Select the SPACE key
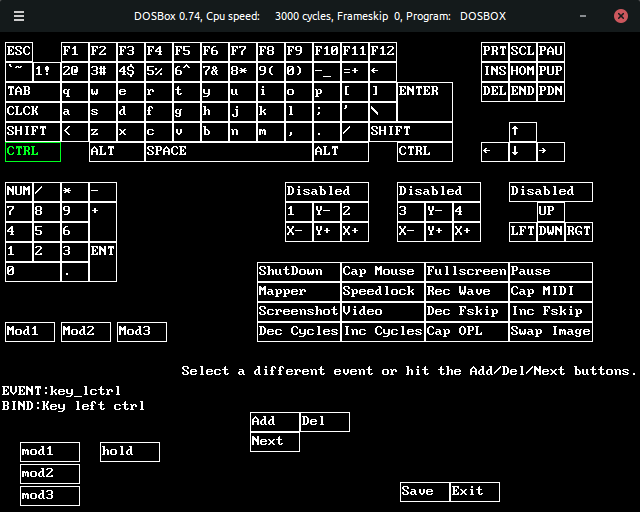Image resolution: width=640 pixels, height=512 pixels. [229, 152]
